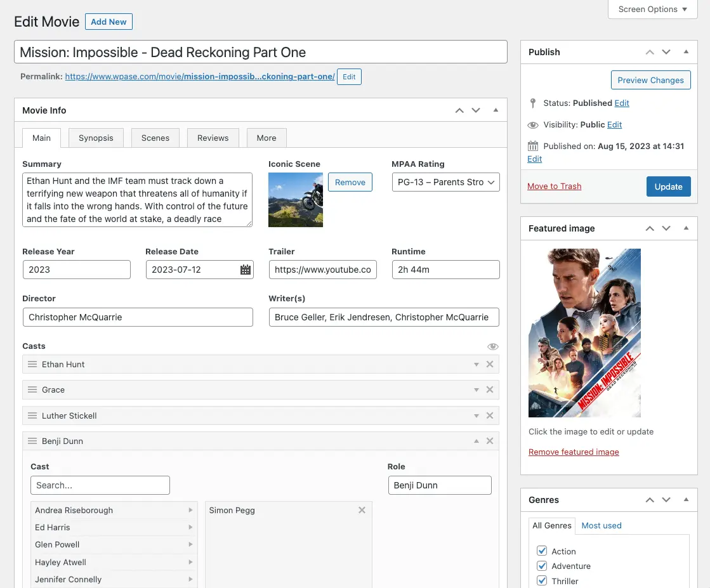This screenshot has width=710, height=588.
Task: Click Remove featured image link
Action: pyautogui.click(x=574, y=452)
